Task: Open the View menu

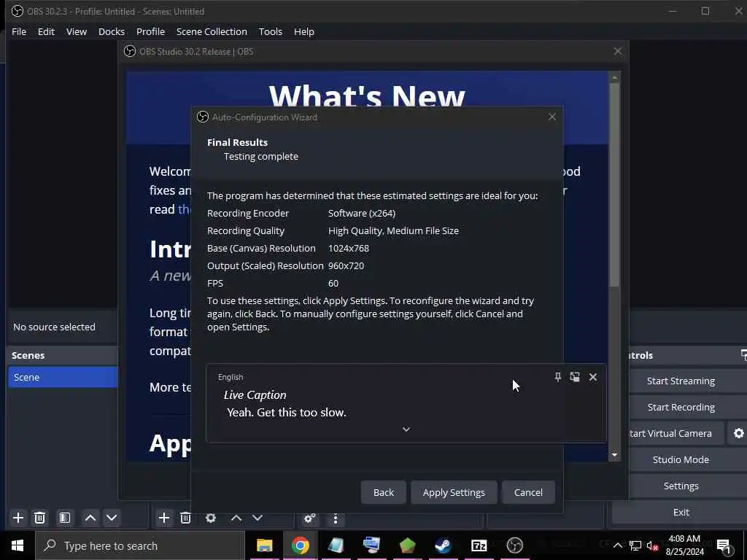Action: (x=76, y=31)
